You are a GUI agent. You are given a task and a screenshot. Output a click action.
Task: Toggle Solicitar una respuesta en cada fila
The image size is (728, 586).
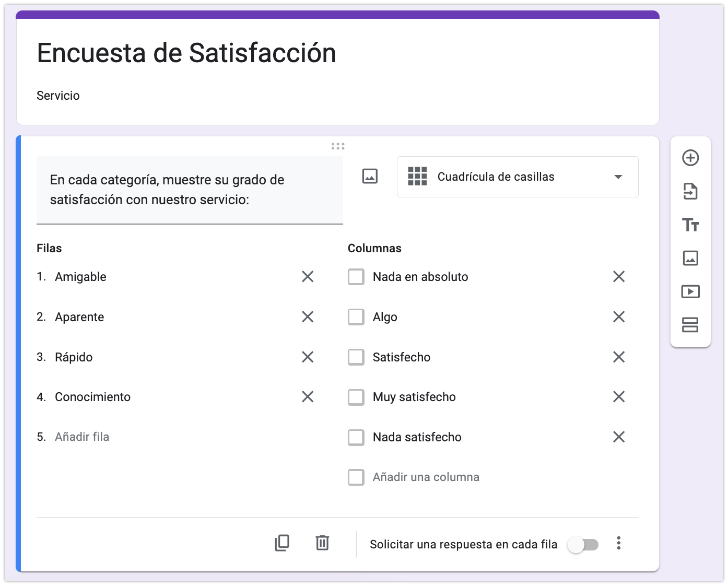tap(583, 545)
